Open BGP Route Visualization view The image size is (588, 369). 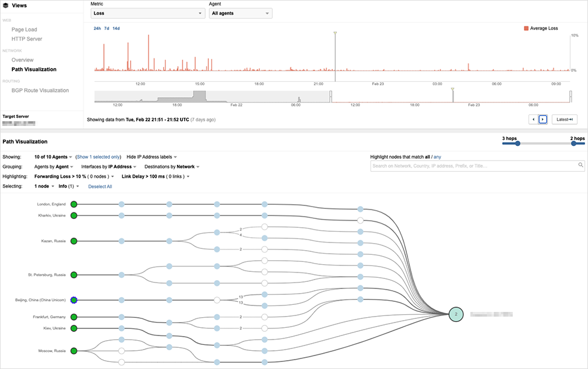click(40, 91)
